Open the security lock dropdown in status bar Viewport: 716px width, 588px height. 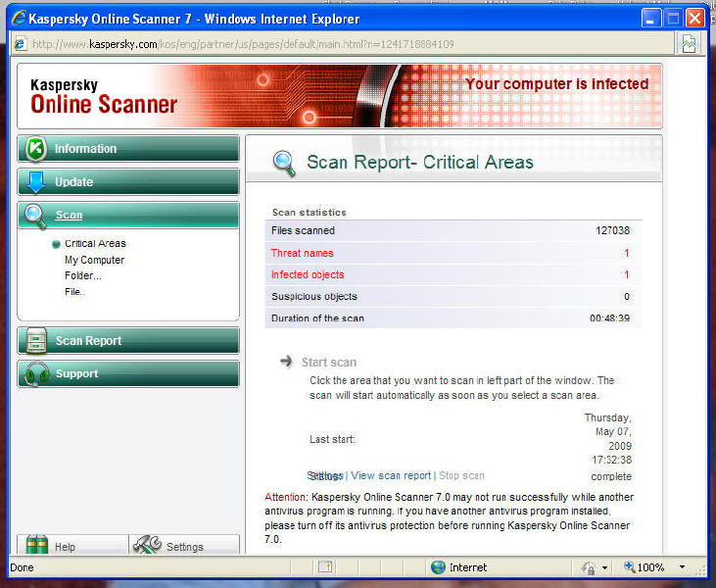pyautogui.click(x=605, y=567)
